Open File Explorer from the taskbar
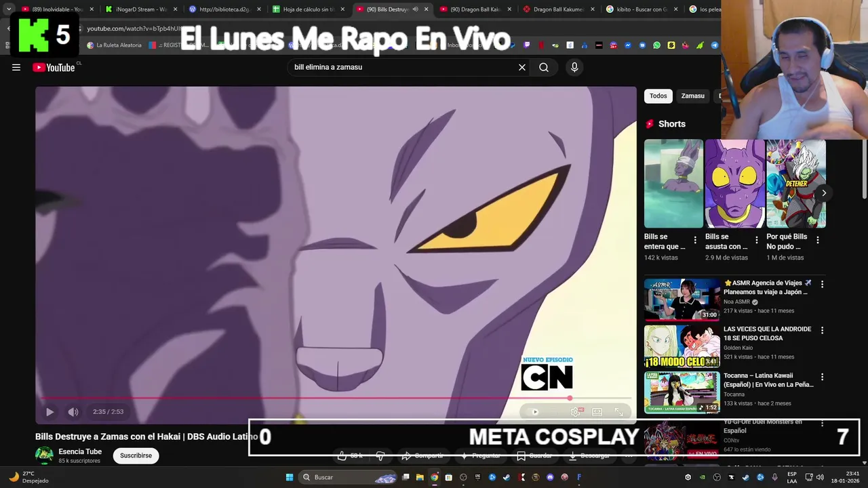The height and width of the screenshot is (488, 868). click(x=420, y=477)
